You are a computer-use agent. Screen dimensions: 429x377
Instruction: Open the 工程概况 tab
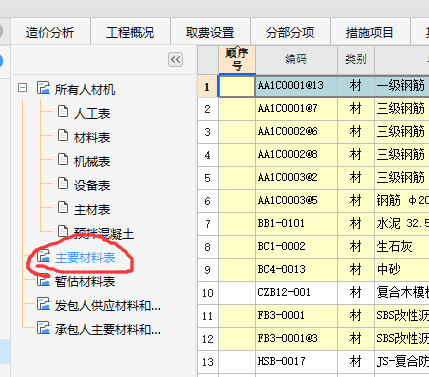(x=130, y=32)
